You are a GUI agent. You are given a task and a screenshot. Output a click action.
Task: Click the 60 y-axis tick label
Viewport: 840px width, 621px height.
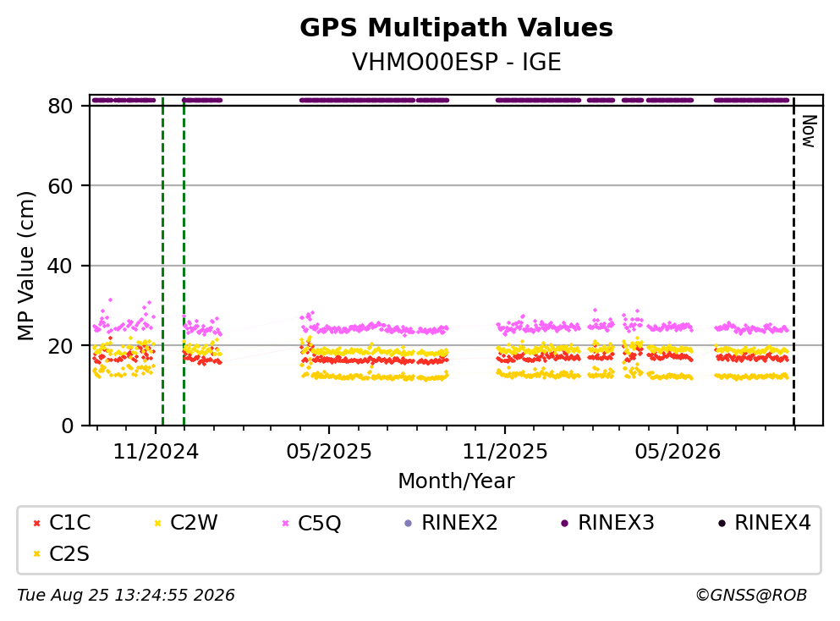coord(61,186)
